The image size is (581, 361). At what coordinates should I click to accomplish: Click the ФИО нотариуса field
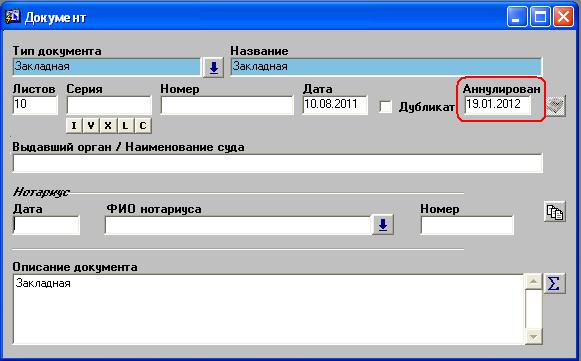pos(238,225)
